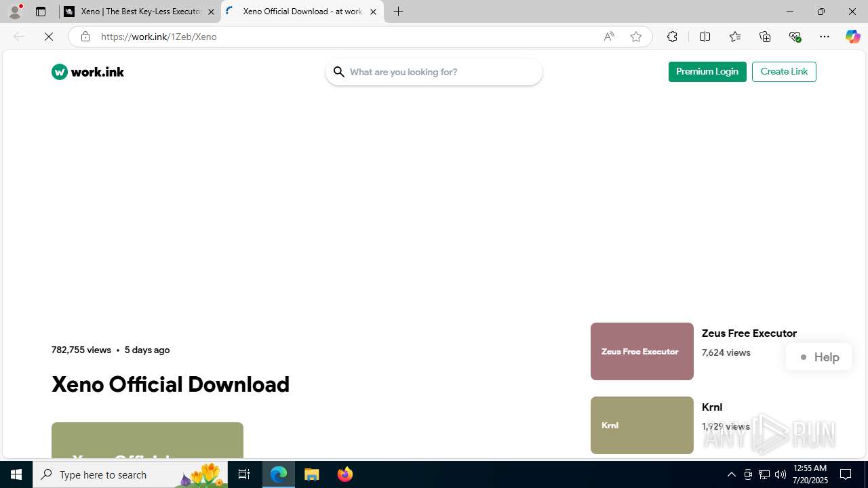Open the taskbar clock and date
The image size is (868, 488).
click(x=810, y=474)
